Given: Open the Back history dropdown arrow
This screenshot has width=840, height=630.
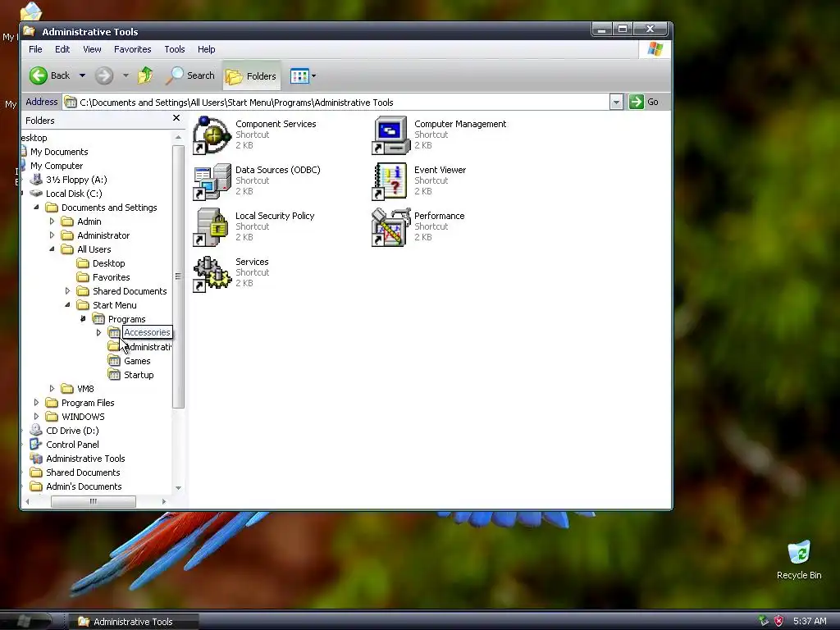Looking at the screenshot, I should coord(83,75).
